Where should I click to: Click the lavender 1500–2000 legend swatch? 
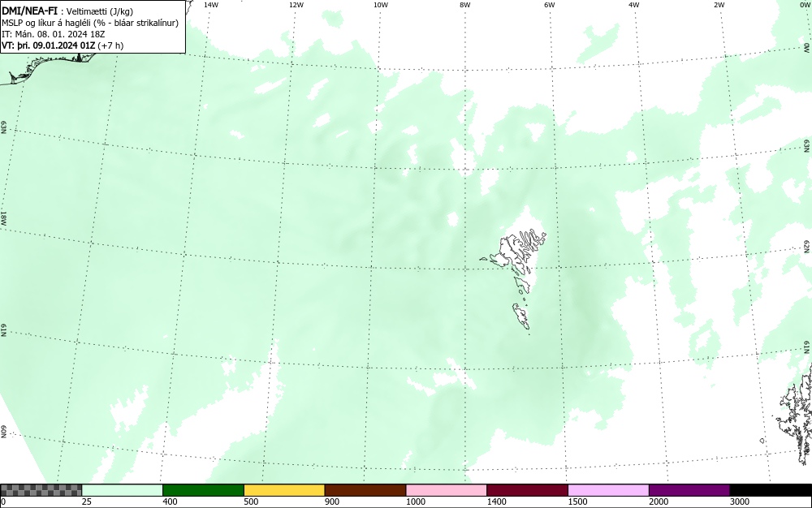[x=608, y=490]
